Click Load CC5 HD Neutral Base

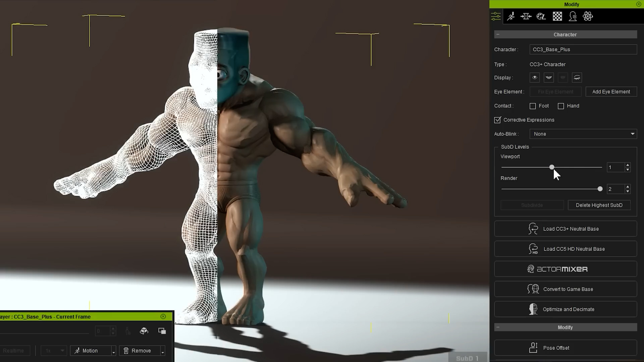[x=566, y=249]
